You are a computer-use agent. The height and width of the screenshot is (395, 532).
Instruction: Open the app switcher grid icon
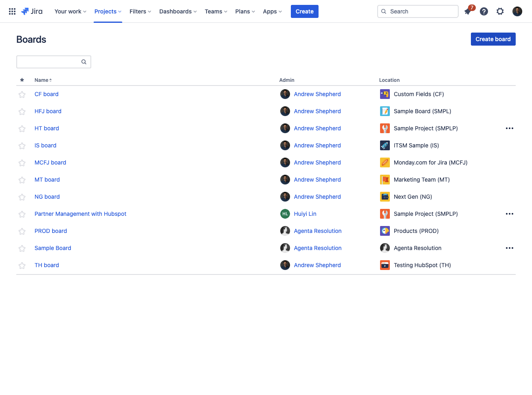(12, 11)
